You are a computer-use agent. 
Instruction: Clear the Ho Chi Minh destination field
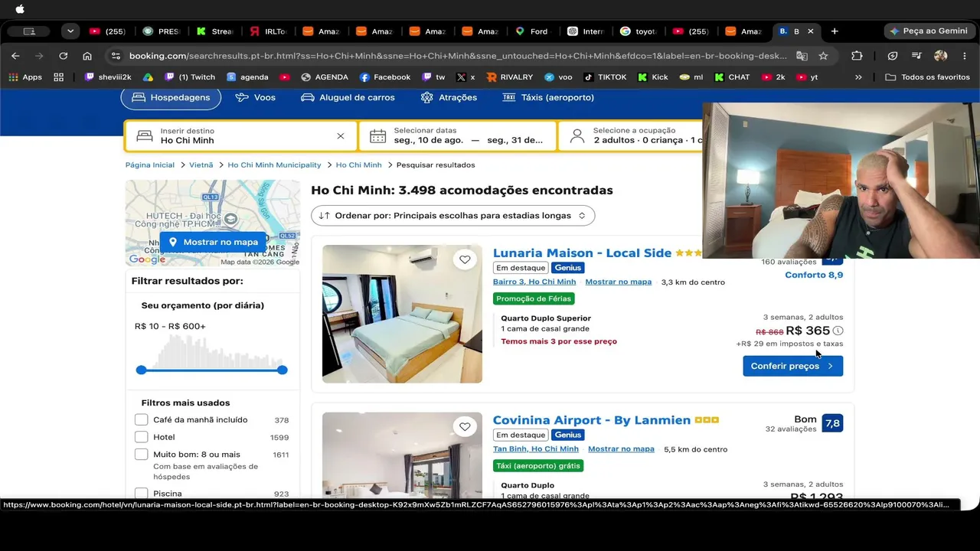click(x=341, y=136)
